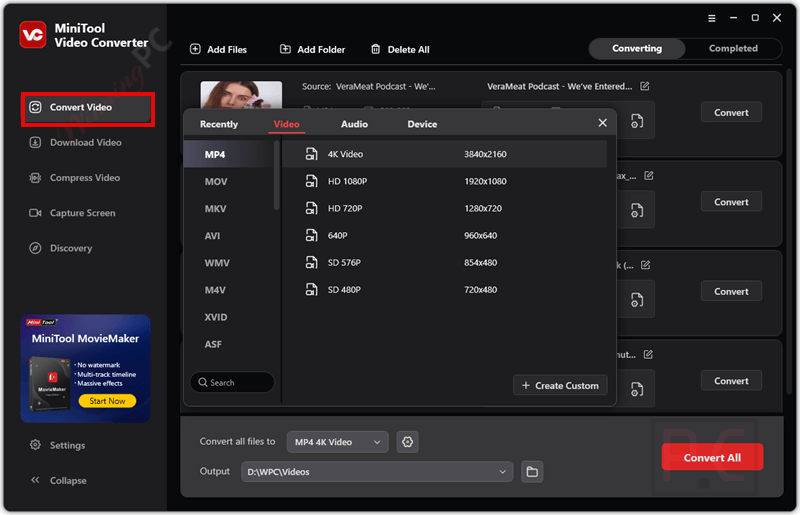
Task: Switch to the Recently tab
Action: [x=219, y=124]
